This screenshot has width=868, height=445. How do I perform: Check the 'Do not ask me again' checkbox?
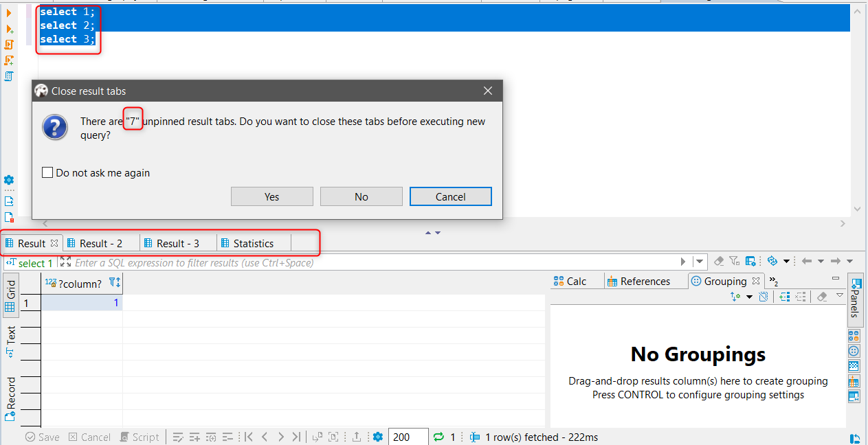pyautogui.click(x=47, y=173)
